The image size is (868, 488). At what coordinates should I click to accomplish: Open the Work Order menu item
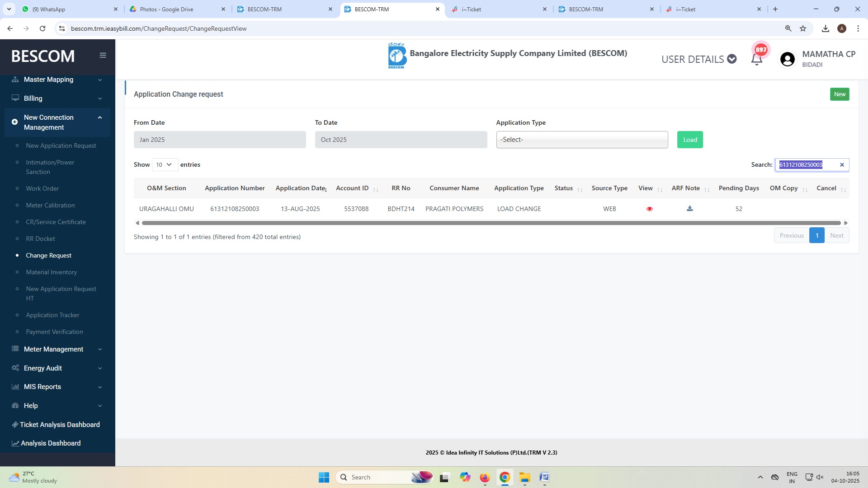point(42,188)
